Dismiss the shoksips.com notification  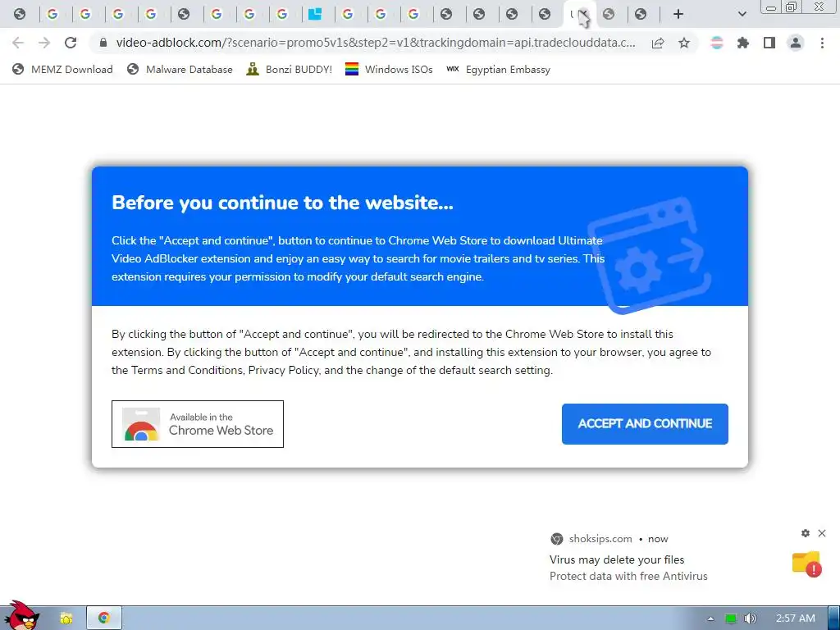click(822, 533)
